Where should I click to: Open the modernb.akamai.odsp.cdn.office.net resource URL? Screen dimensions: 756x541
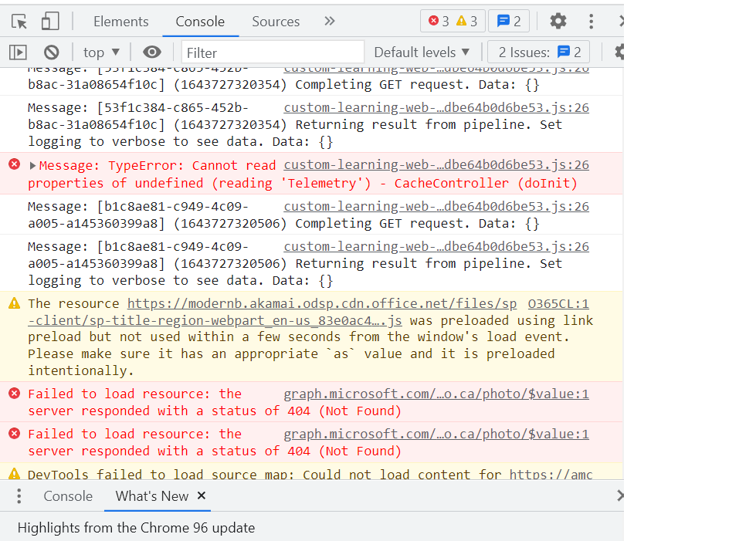(321, 303)
